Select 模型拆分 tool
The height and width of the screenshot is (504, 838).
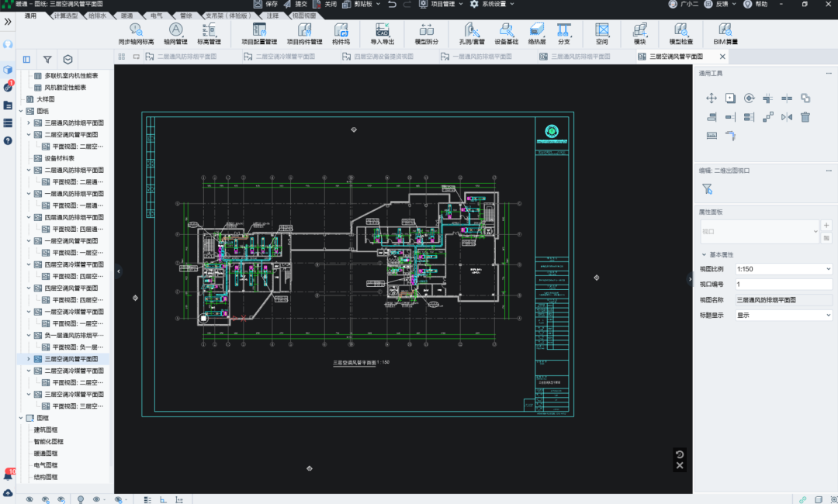point(427,33)
